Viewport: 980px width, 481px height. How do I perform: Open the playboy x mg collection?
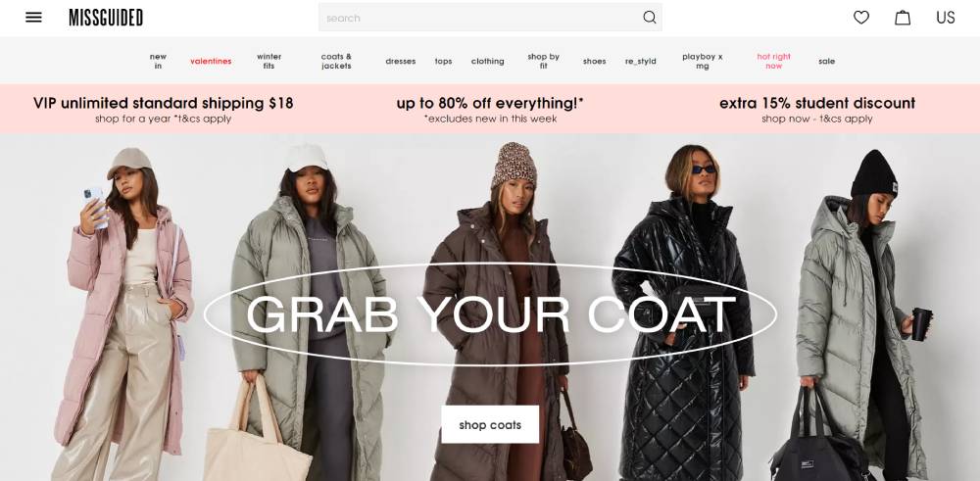pos(703,61)
